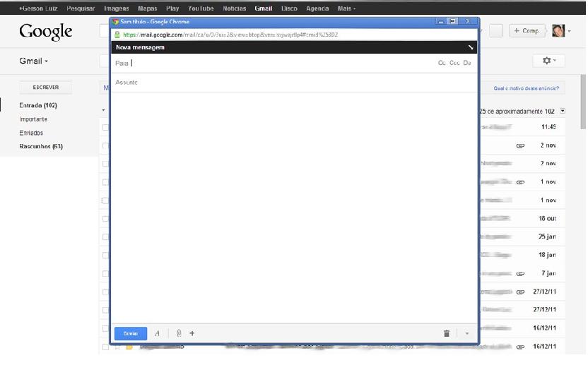The width and height of the screenshot is (588, 365).
Task: Click the popup address bar URL
Action: click(230, 35)
